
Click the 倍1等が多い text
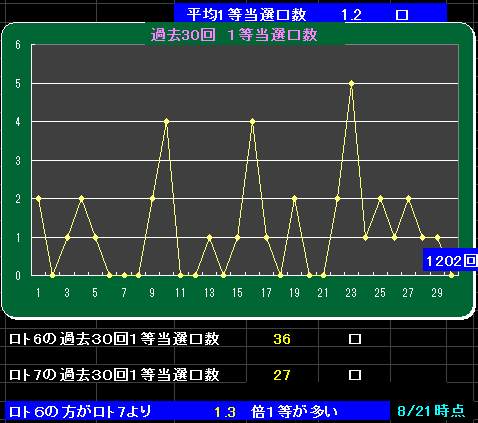coord(295,412)
